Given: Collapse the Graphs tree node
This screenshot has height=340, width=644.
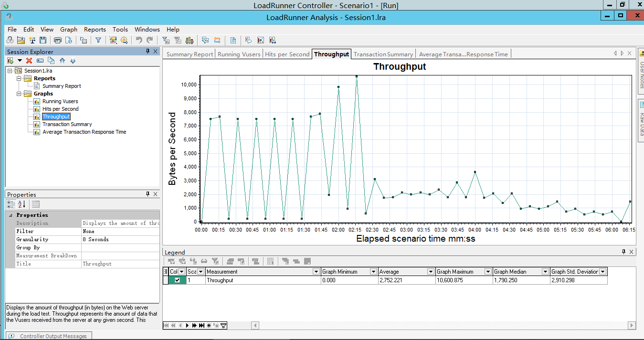Looking at the screenshot, I should click(19, 94).
